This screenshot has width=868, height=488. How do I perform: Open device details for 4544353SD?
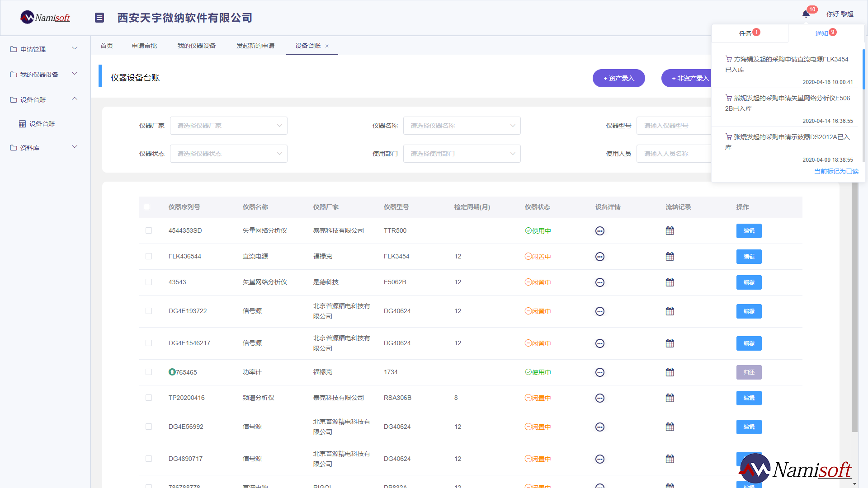pyautogui.click(x=600, y=231)
